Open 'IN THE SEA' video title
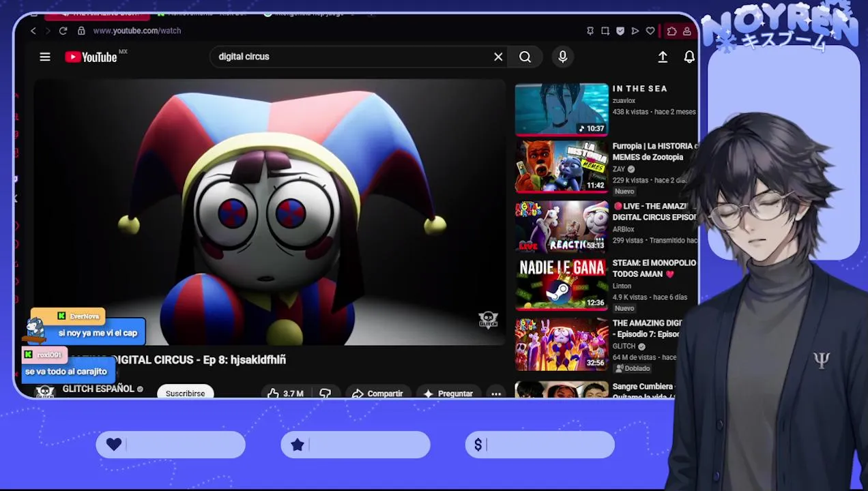 [639, 89]
